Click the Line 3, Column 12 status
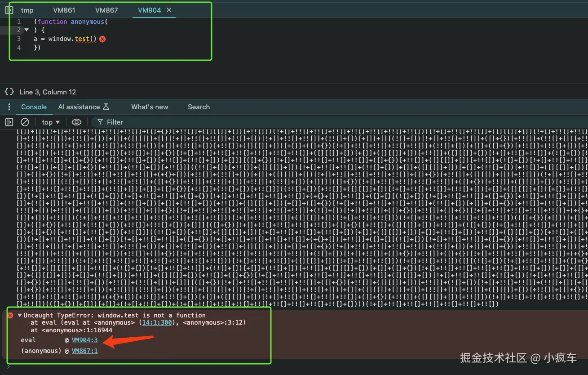The image size is (588, 375). coord(48,92)
